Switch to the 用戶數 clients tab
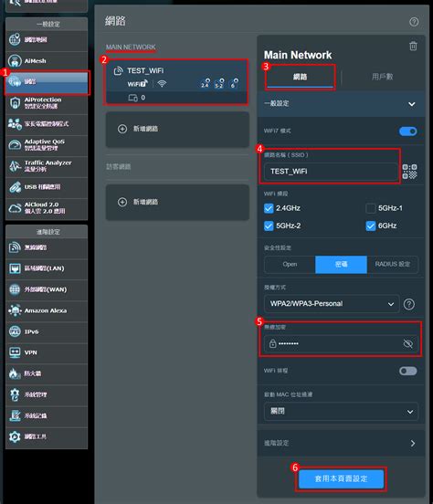Viewport: 433px width, 504px height. [x=382, y=77]
